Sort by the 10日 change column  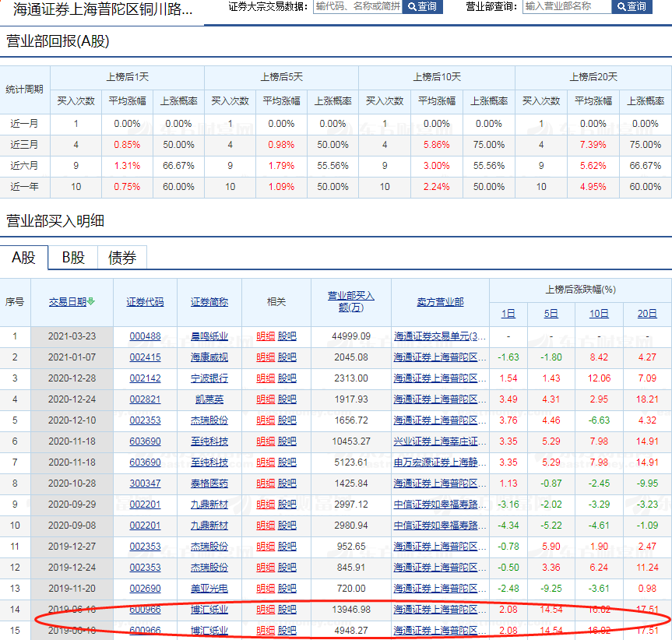click(599, 314)
